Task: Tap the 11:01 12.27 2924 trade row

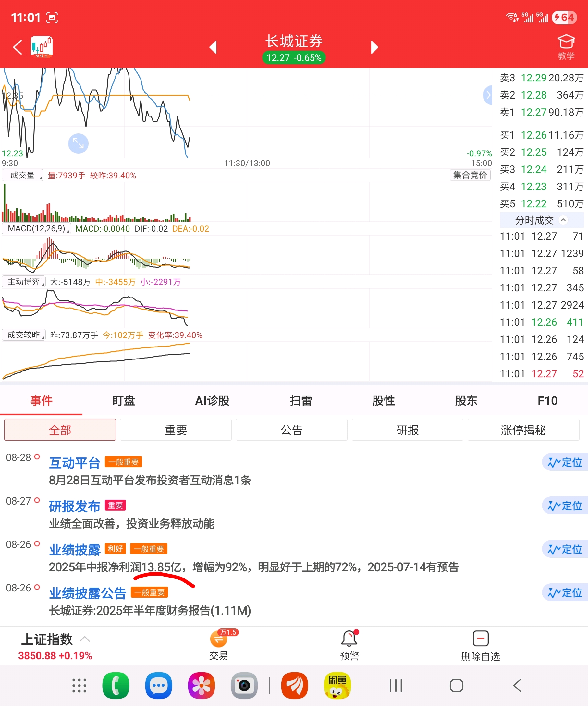Action: (542, 305)
